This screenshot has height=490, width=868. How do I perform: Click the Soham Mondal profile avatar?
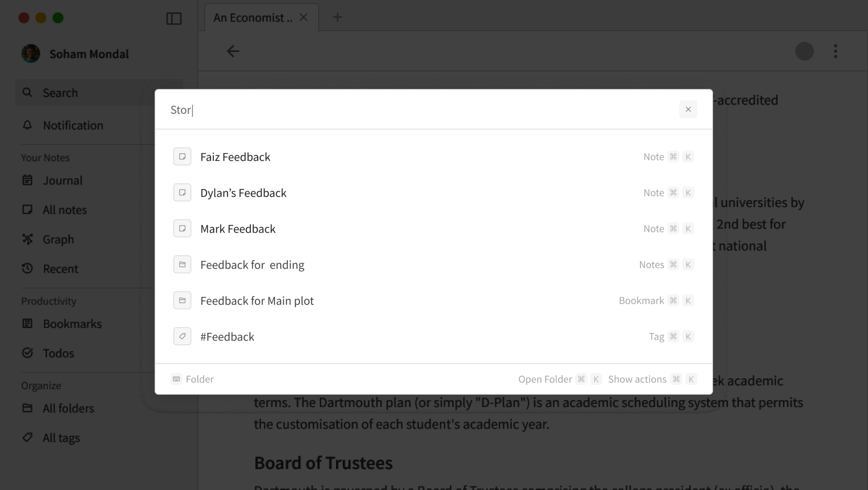click(31, 54)
